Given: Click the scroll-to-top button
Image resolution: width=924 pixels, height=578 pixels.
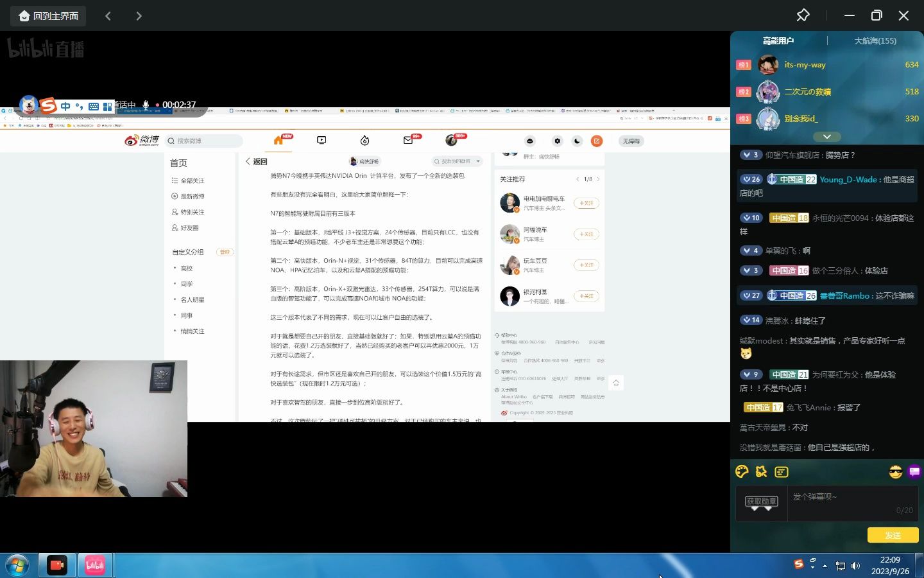Looking at the screenshot, I should (x=616, y=383).
